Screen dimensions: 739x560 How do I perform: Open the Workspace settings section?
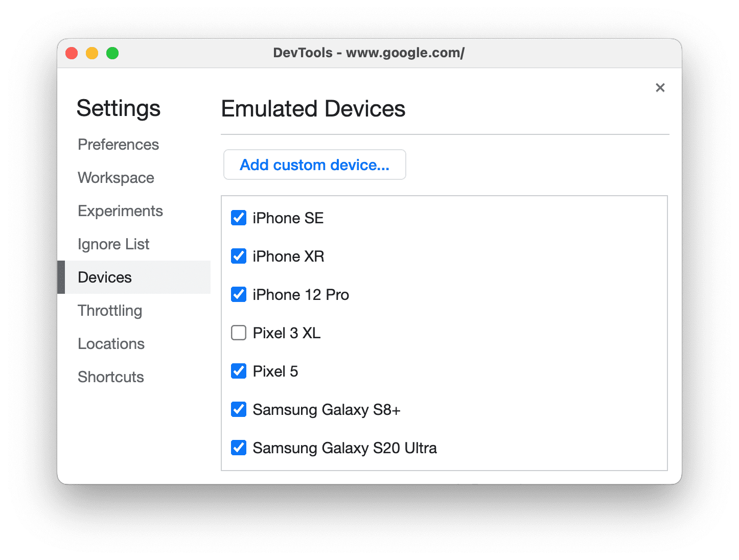coord(116,178)
